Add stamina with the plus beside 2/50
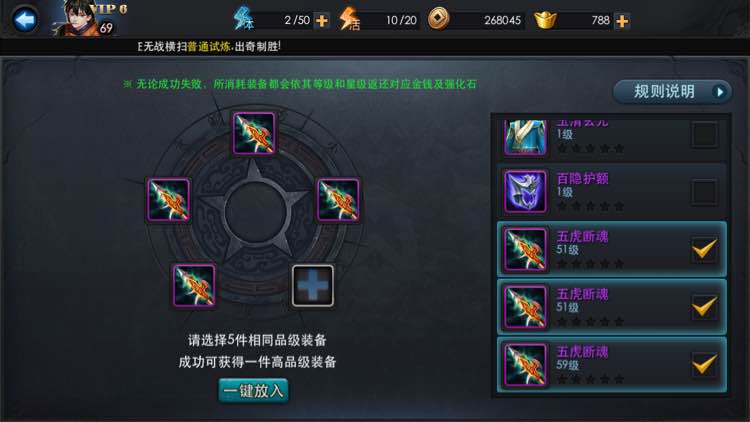 pyautogui.click(x=322, y=21)
